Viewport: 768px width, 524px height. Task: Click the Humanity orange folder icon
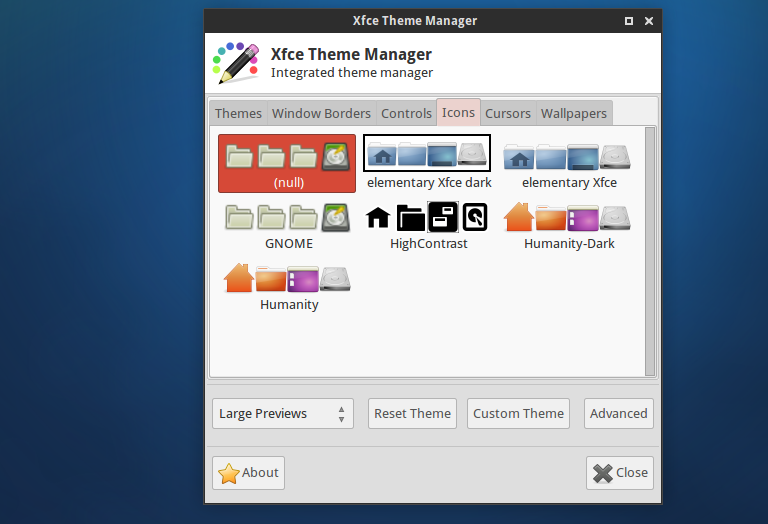click(x=271, y=279)
